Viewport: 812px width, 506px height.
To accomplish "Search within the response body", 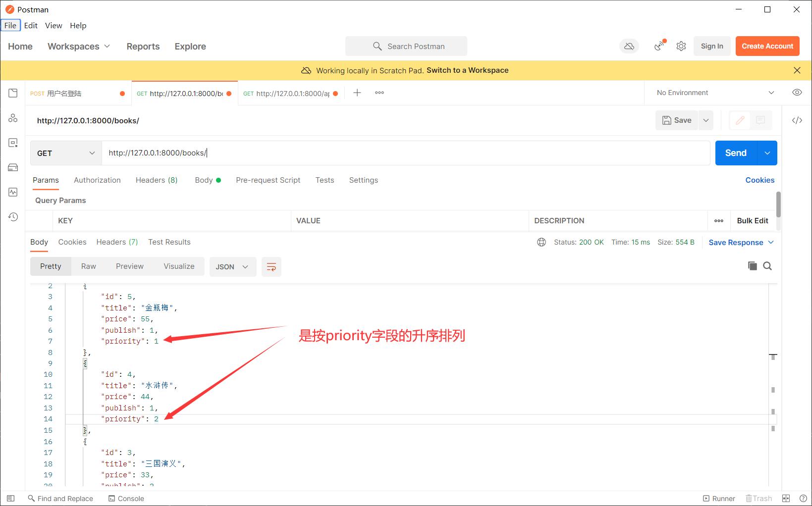I will point(767,266).
